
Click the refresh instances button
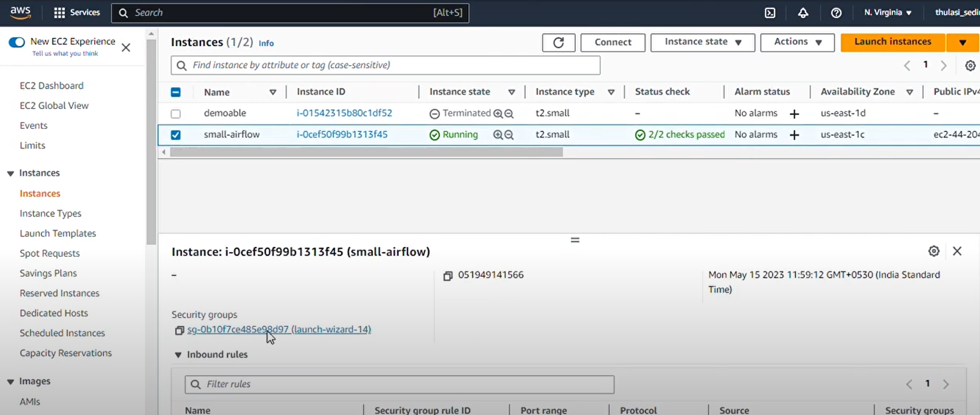558,42
